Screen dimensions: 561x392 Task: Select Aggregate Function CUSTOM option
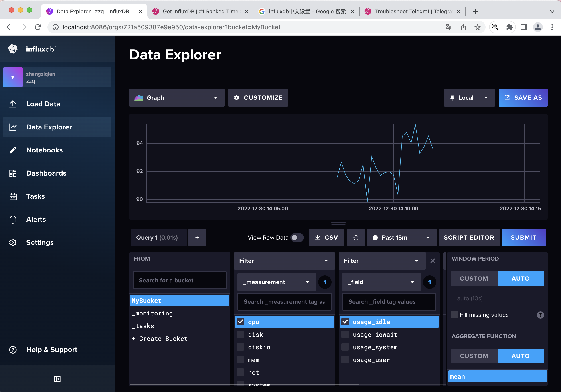pyautogui.click(x=474, y=356)
